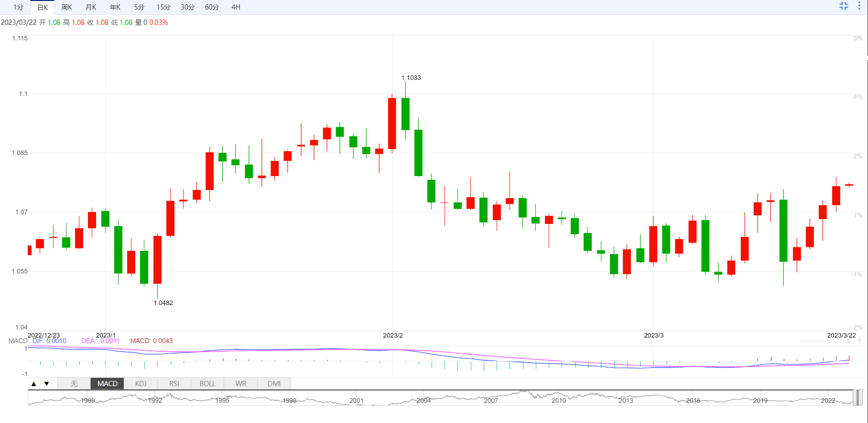The height and width of the screenshot is (423, 868).
Task: Click the 5% right axis label
Action: [858, 38]
